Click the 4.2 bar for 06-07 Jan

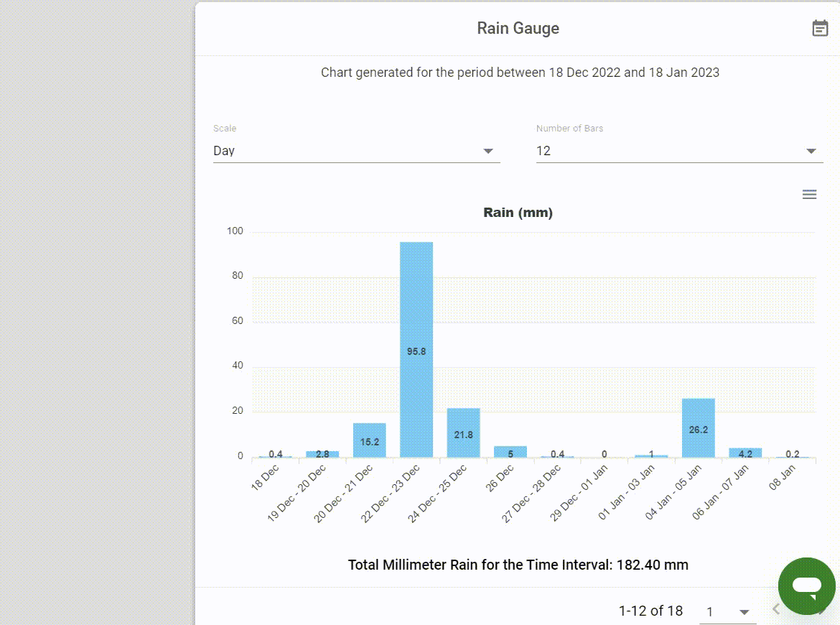[745, 453]
